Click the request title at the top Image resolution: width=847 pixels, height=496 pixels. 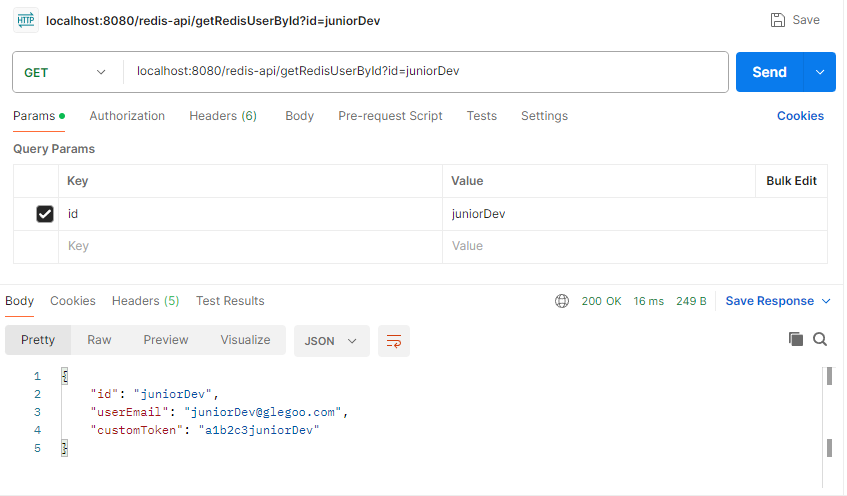pyautogui.click(x=213, y=21)
